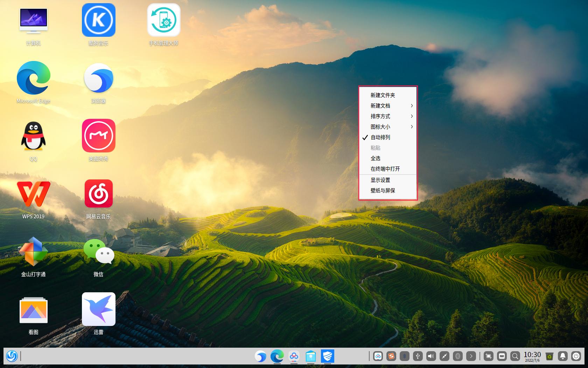The height and width of the screenshot is (368, 588).
Task: Open Microsoft Edge from the taskbar
Action: (x=278, y=357)
